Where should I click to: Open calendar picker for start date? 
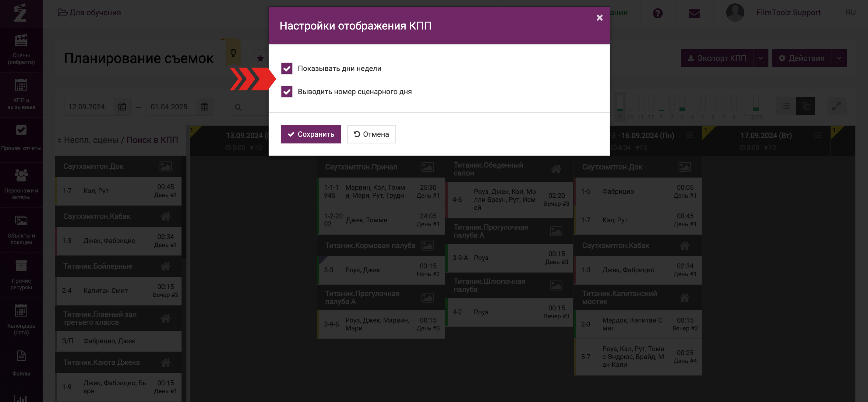(x=122, y=107)
